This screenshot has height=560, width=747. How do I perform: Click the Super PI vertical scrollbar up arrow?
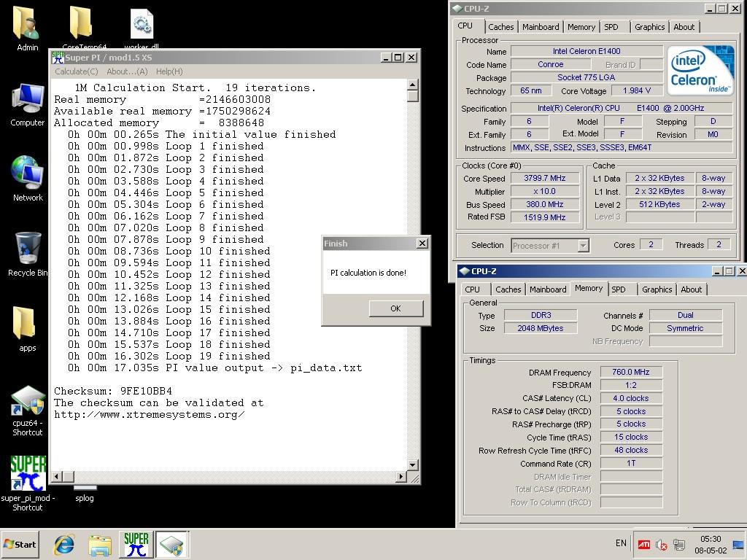(x=413, y=85)
